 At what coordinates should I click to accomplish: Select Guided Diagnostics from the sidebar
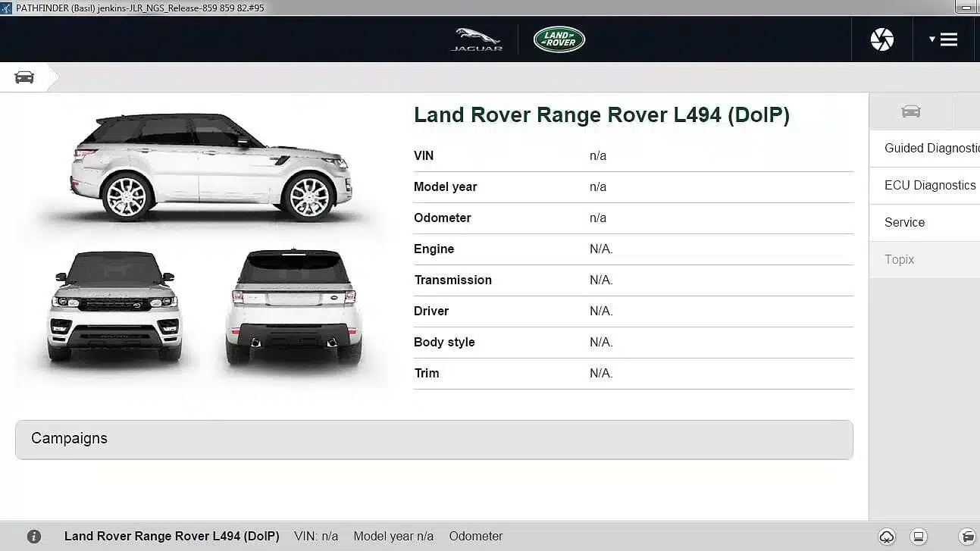tap(929, 148)
